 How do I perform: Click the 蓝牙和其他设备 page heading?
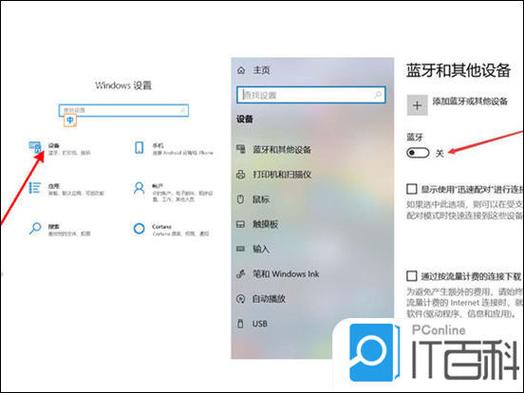coord(458,71)
